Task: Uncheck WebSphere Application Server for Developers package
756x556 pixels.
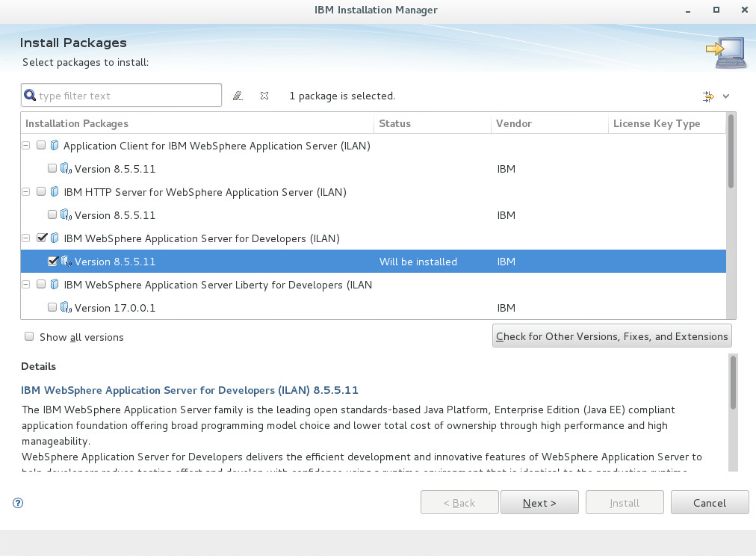Action: click(x=42, y=237)
